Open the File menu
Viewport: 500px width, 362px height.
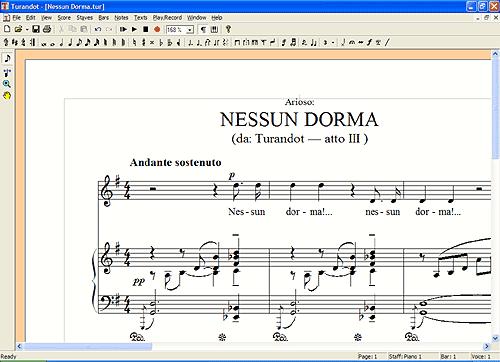point(17,18)
